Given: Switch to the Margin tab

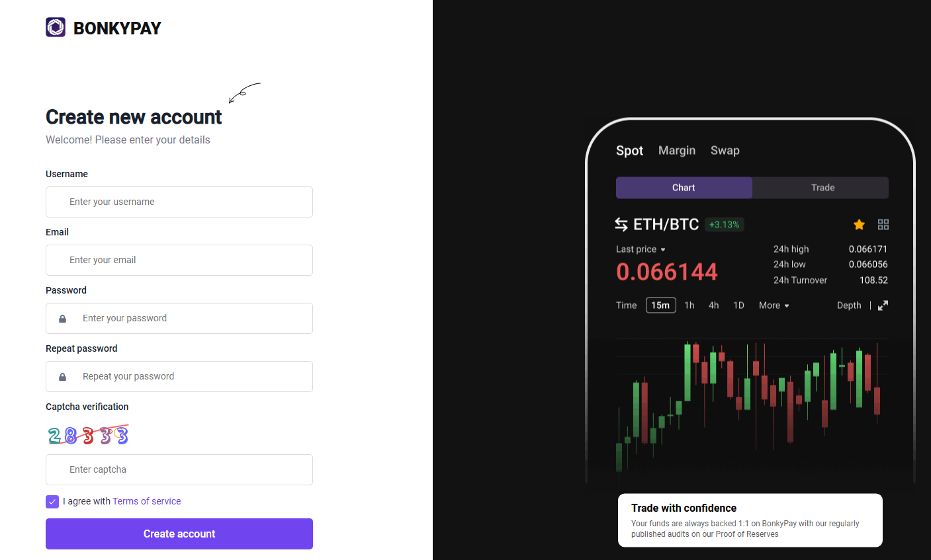Looking at the screenshot, I should click(x=676, y=151).
